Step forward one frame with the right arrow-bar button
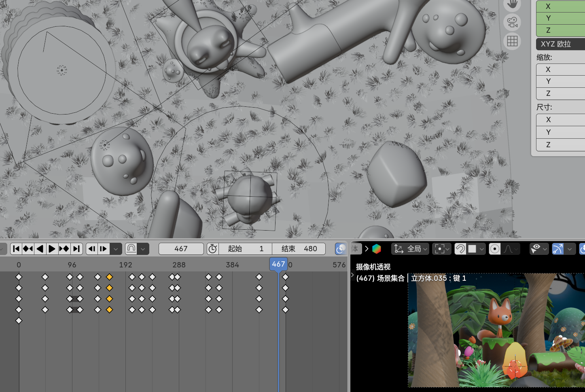This screenshot has width=585, height=392. [x=104, y=249]
